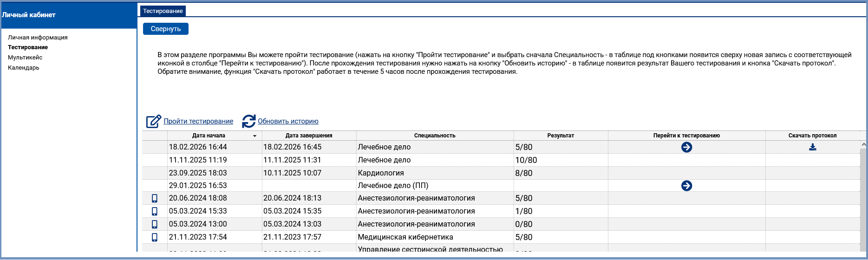Click mobile icon in 20.06.2024 18:08 row

[155, 198]
